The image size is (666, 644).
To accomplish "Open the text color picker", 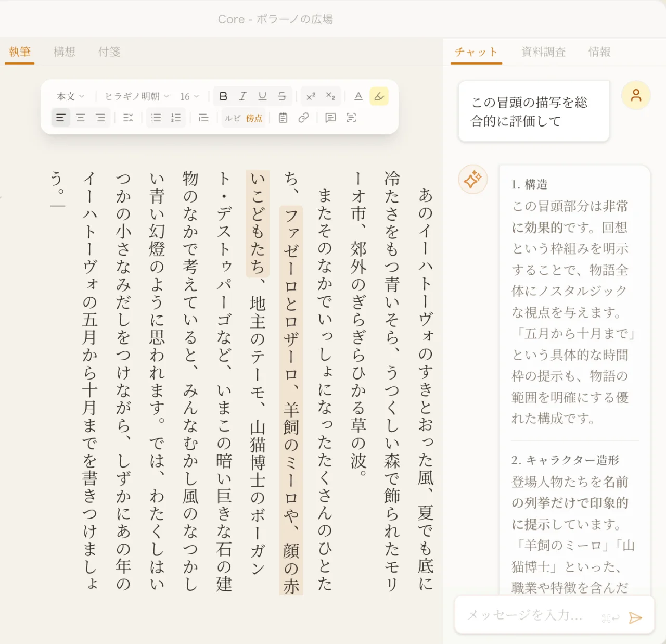I will 358,96.
